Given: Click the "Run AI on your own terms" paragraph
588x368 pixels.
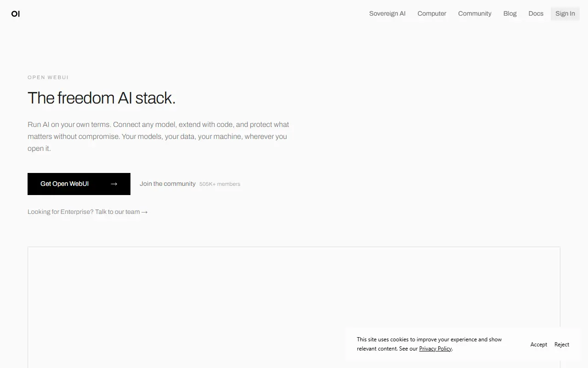Looking at the screenshot, I should (158, 137).
